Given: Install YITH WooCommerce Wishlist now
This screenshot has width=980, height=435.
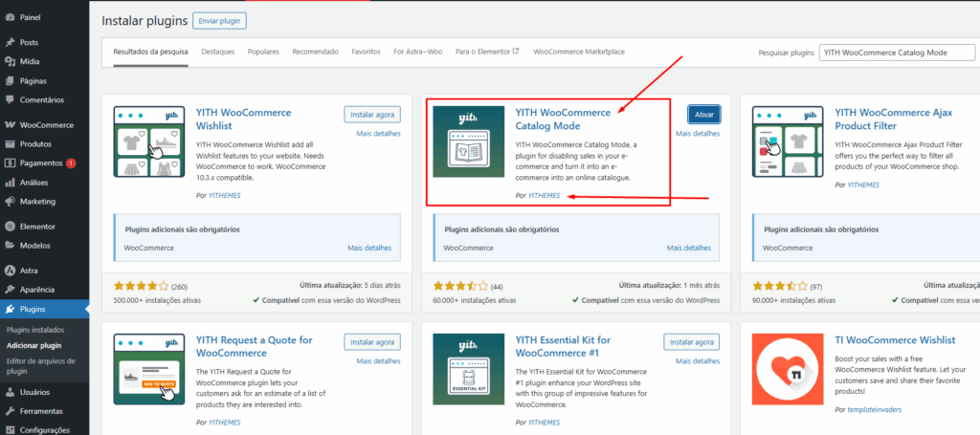Looking at the screenshot, I should click(x=372, y=115).
